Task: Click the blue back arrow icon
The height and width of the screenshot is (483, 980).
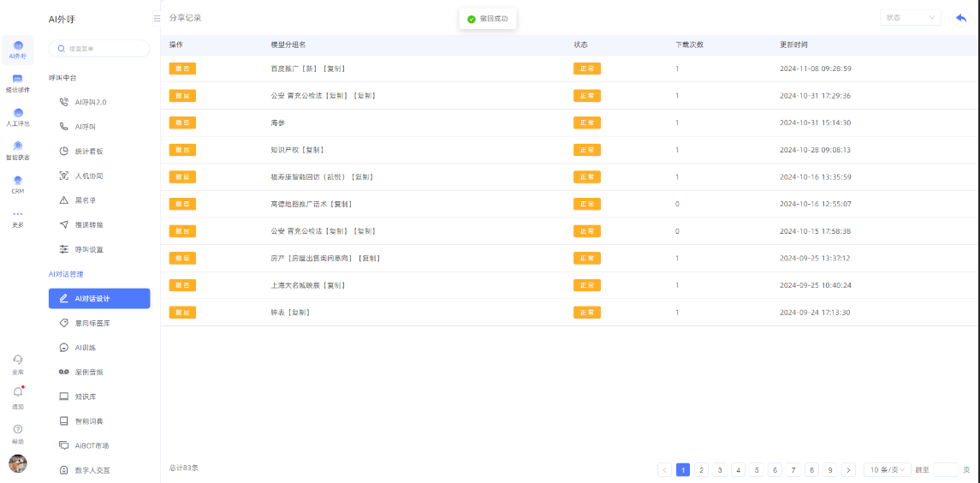Action: coord(961,18)
